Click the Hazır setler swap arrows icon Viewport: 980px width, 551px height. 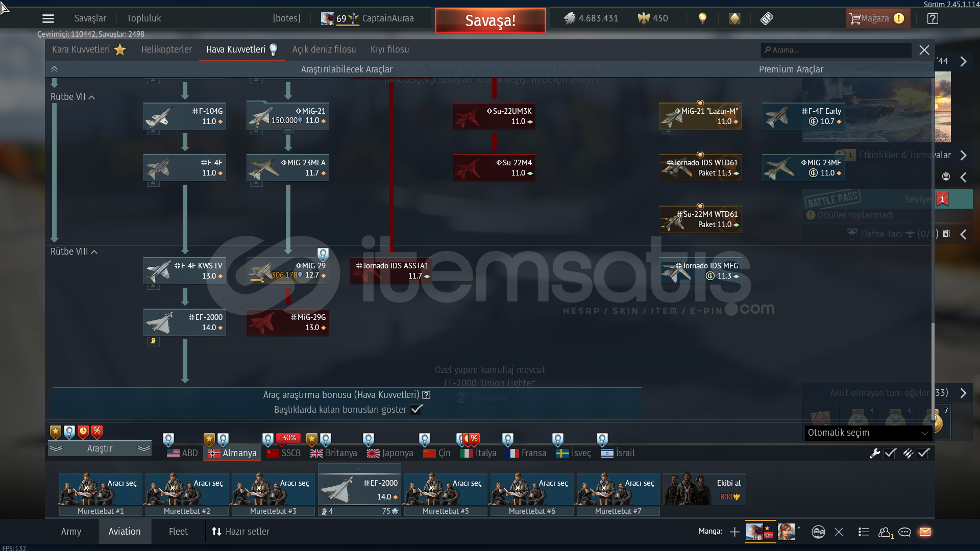216,532
